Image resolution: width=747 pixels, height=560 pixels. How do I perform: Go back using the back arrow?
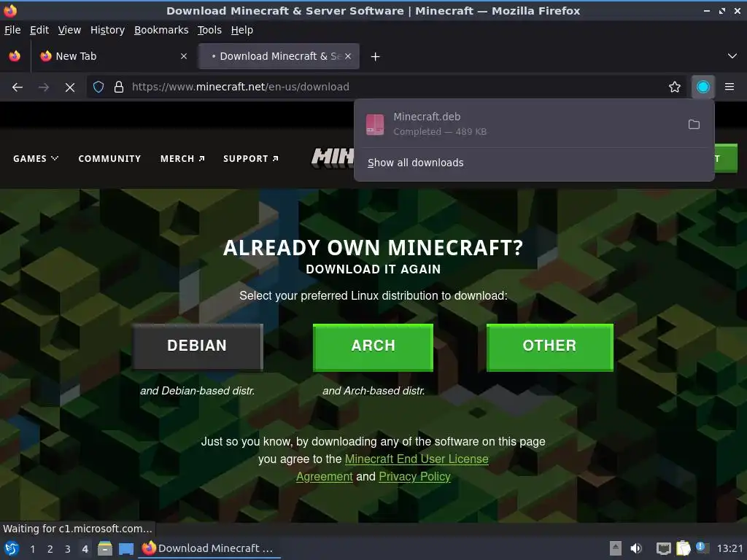[18, 87]
